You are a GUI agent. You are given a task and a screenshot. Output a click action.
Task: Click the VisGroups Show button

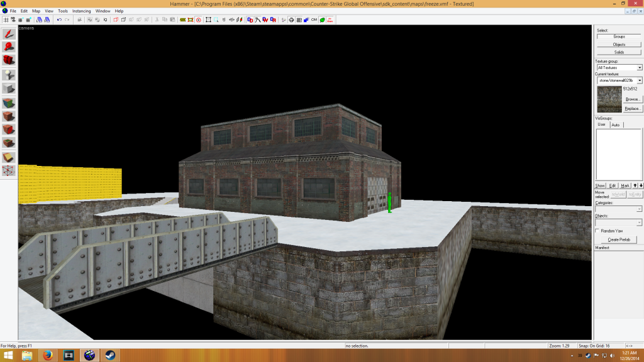(x=600, y=185)
